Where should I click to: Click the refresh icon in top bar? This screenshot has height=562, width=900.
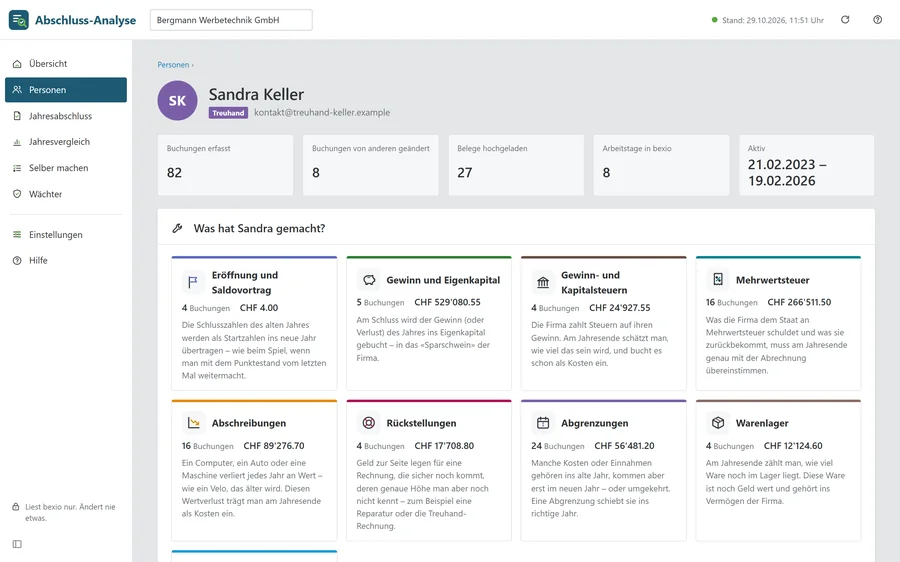click(845, 20)
